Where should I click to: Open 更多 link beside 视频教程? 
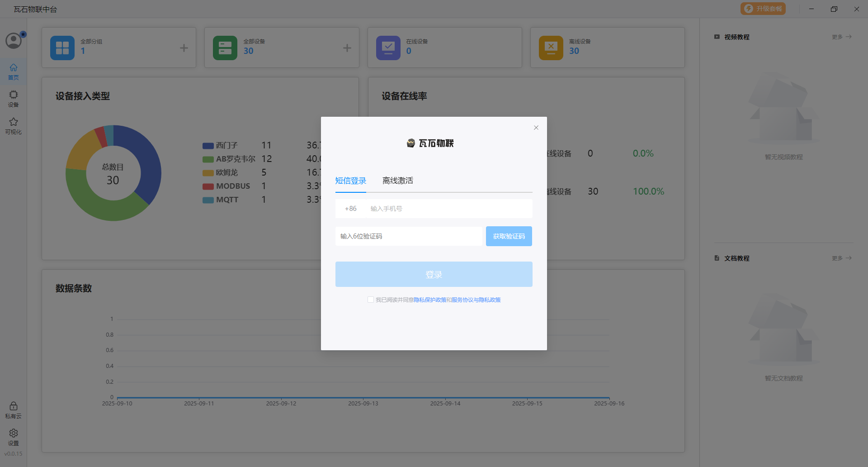coord(842,37)
